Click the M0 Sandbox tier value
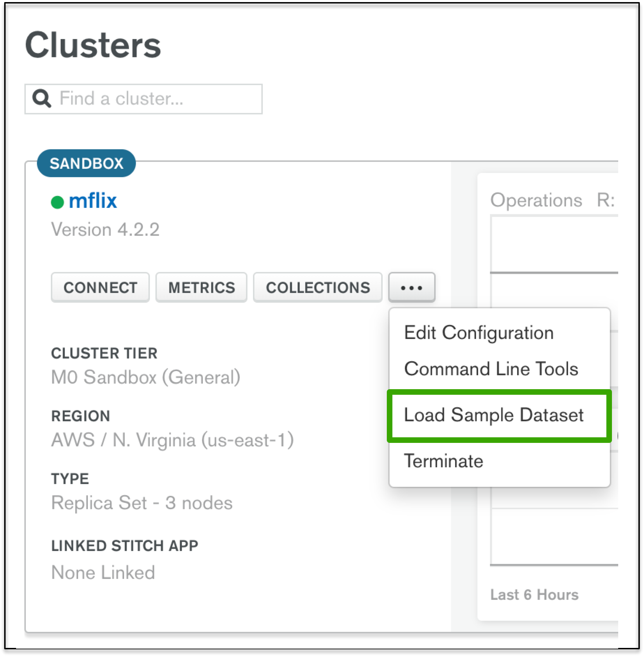Image resolution: width=644 pixels, height=657 pixels. coord(145,376)
